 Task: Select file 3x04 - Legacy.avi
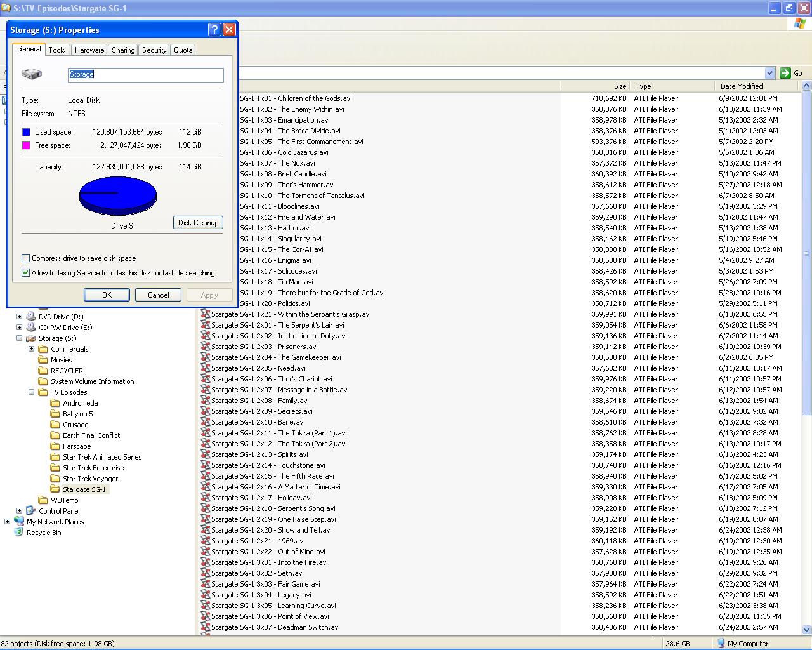[261, 594]
